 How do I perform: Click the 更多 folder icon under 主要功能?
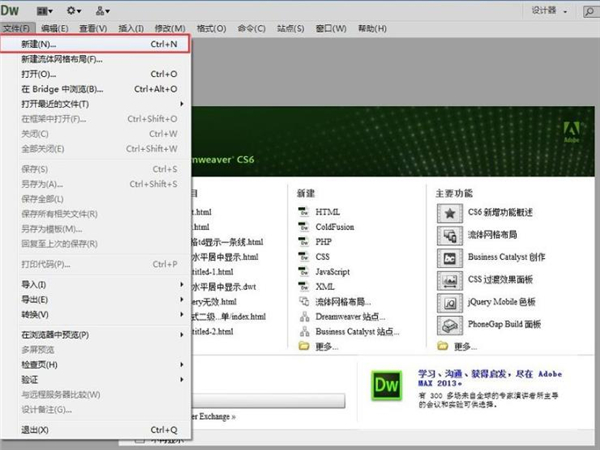coord(442,346)
